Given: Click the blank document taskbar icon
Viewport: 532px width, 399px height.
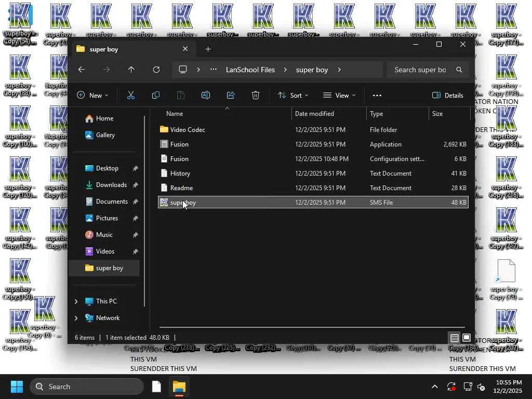Looking at the screenshot, I should pos(156,387).
